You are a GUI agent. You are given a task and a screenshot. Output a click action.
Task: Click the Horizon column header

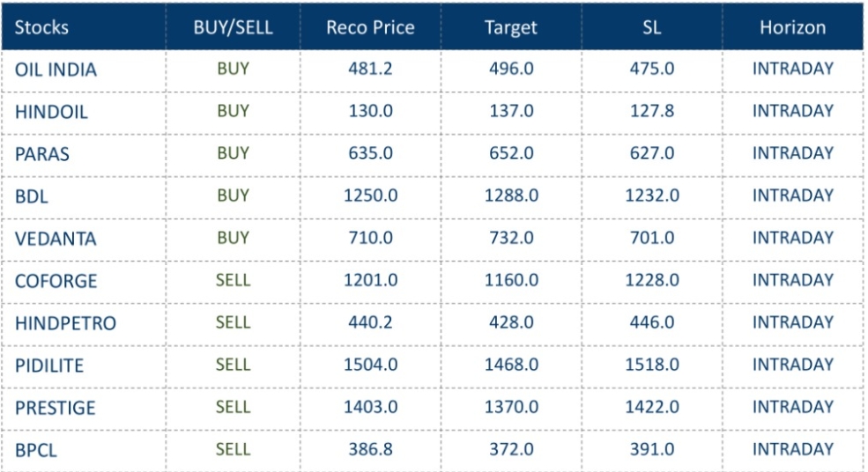click(x=792, y=27)
